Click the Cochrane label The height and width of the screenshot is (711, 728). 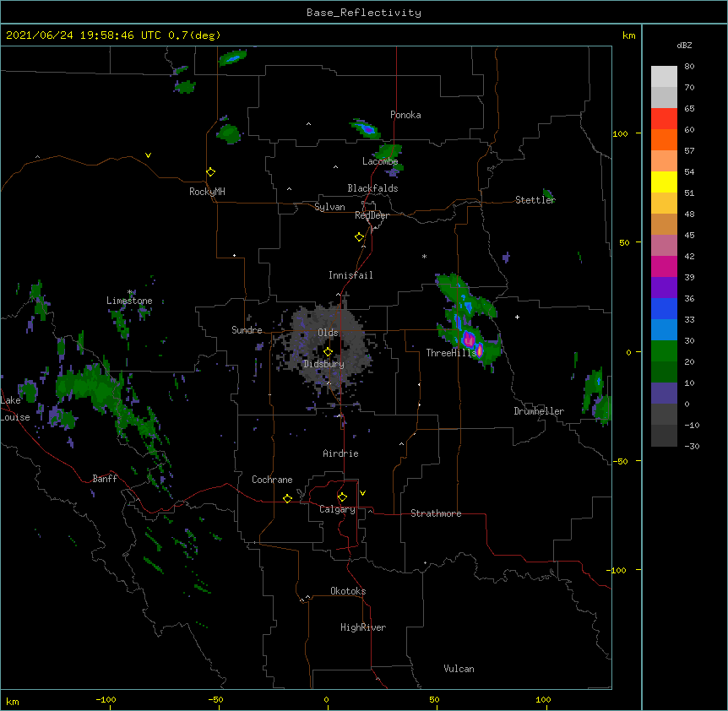coord(272,480)
